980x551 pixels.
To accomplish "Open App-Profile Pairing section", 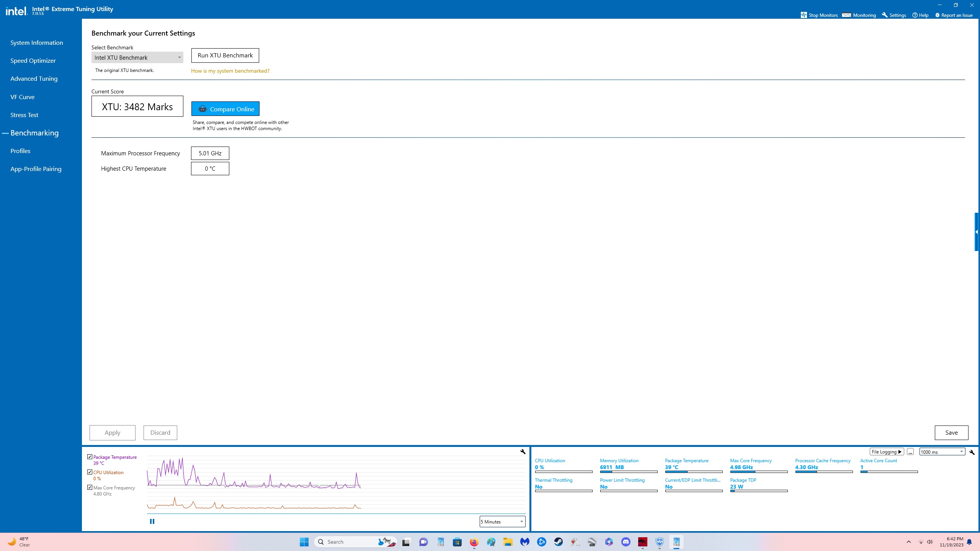I will (36, 169).
